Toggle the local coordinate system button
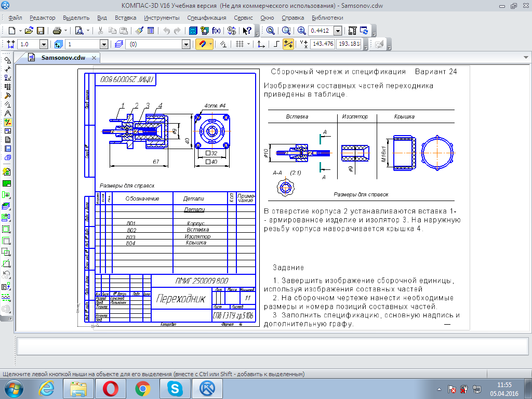 pos(261,44)
